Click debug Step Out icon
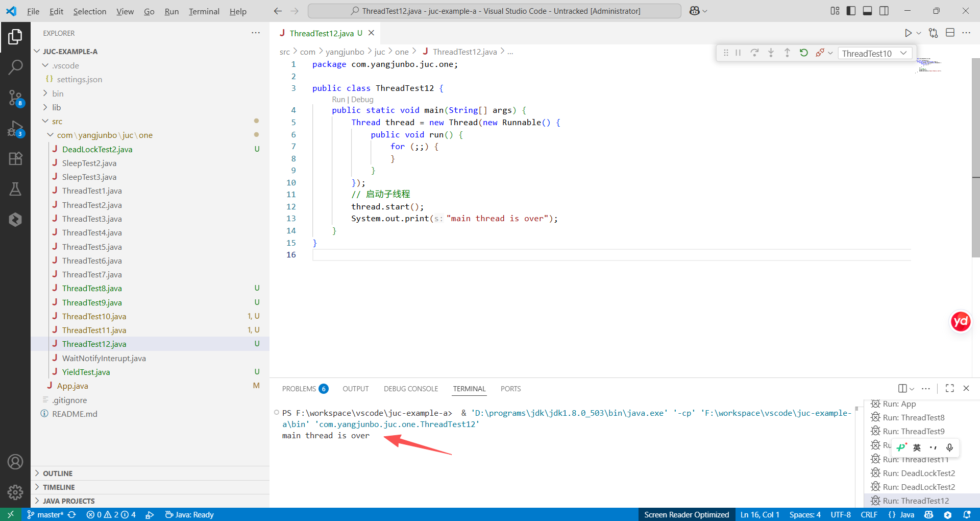The height and width of the screenshot is (521, 980). (x=787, y=53)
